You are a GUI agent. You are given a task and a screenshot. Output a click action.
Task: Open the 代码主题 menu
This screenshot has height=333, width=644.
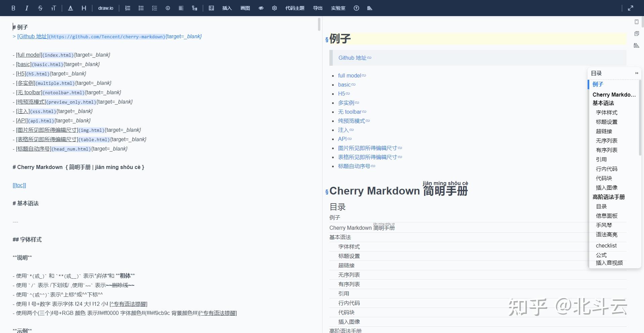(295, 8)
